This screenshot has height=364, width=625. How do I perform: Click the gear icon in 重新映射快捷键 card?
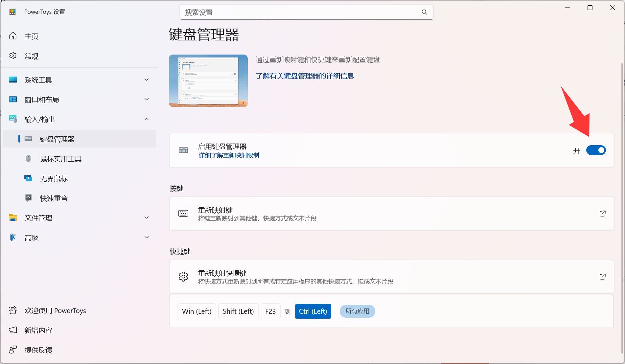coord(183,277)
